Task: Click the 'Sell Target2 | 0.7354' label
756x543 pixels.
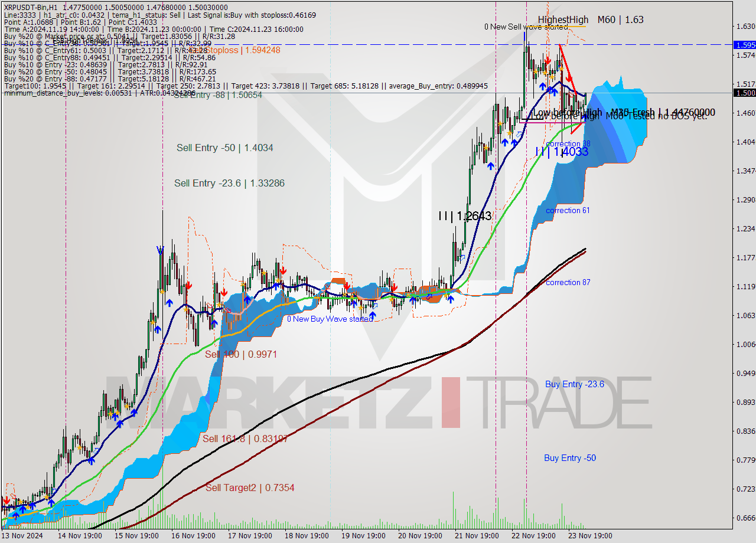Action: (250, 488)
